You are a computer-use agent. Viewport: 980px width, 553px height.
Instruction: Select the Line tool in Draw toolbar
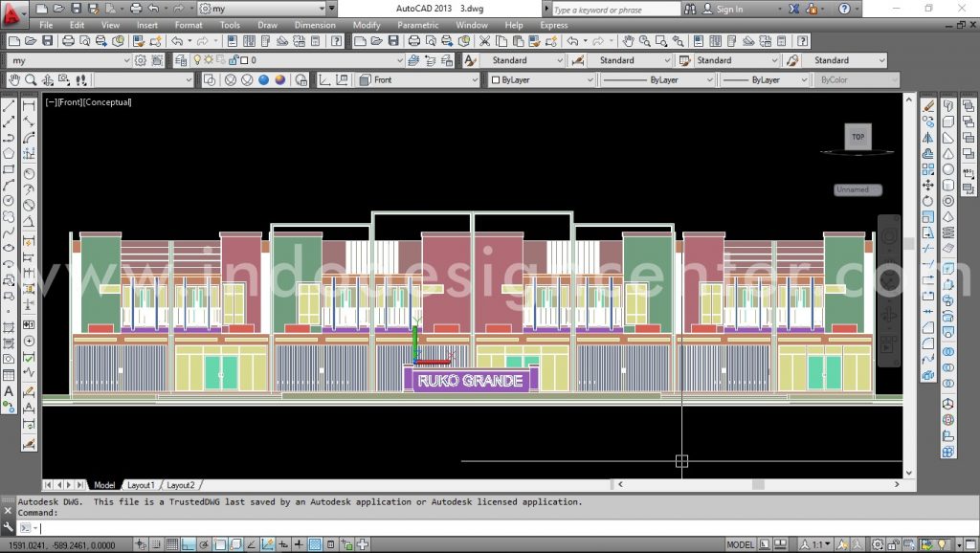point(9,106)
